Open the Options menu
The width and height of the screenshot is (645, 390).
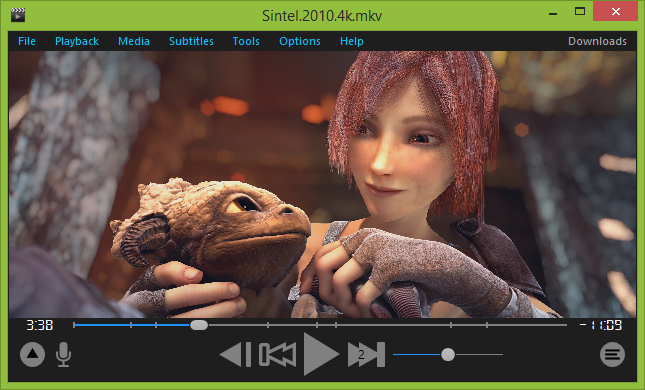pyautogui.click(x=300, y=41)
